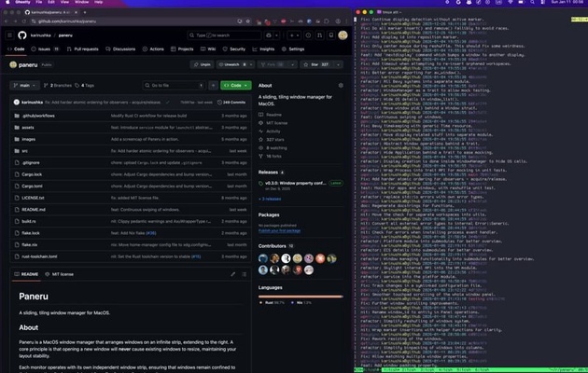Open the Pull requests icon in GitHub header
The image size is (588, 373).
click(x=319, y=35)
